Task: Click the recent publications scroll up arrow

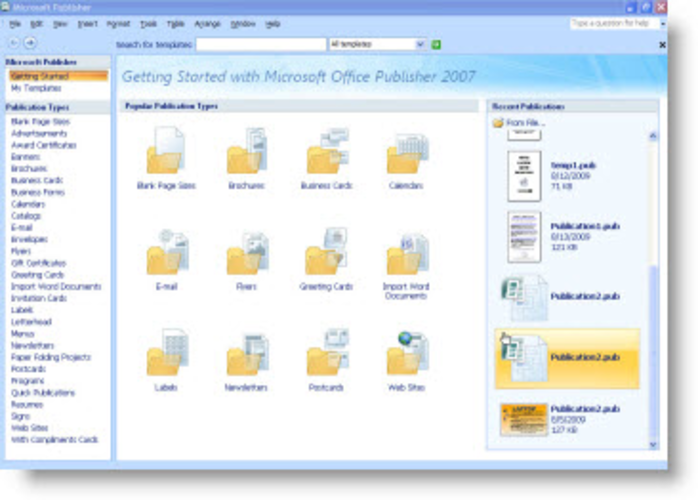Action: point(653,136)
